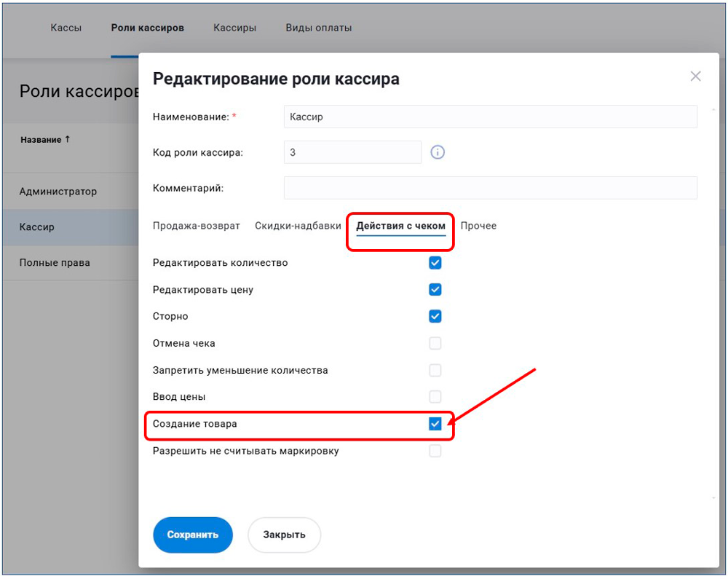Image resolution: width=728 pixels, height=579 pixels.
Task: Switch to the Продажа-возврат tab
Action: click(x=196, y=226)
